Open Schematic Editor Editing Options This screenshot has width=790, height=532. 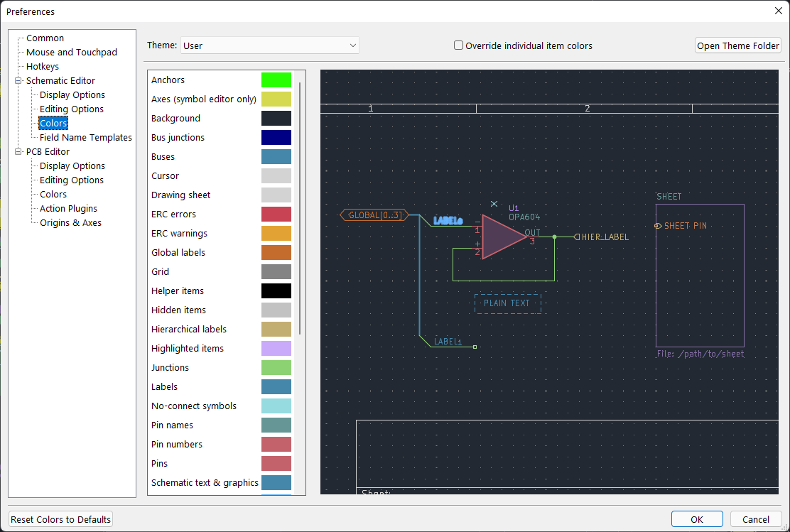72,109
